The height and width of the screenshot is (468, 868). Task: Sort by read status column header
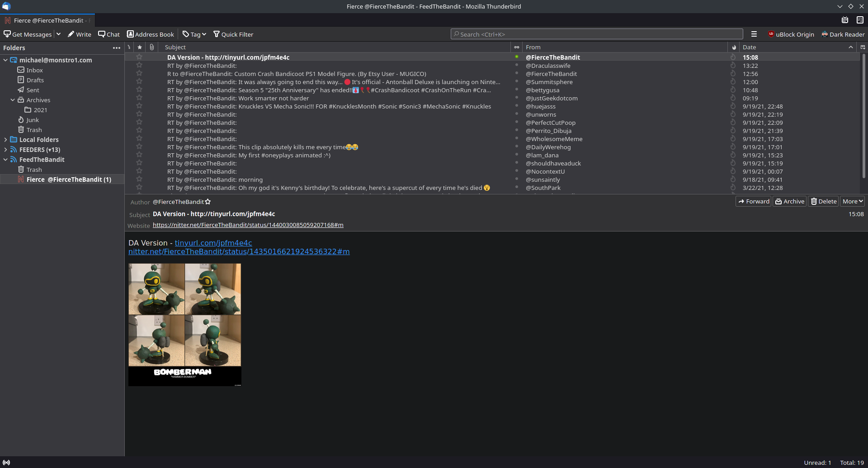click(x=516, y=47)
